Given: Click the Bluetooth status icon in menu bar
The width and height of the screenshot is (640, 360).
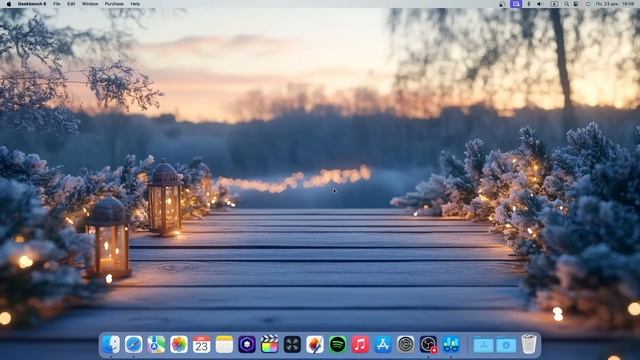Looking at the screenshot, I should (x=529, y=4).
